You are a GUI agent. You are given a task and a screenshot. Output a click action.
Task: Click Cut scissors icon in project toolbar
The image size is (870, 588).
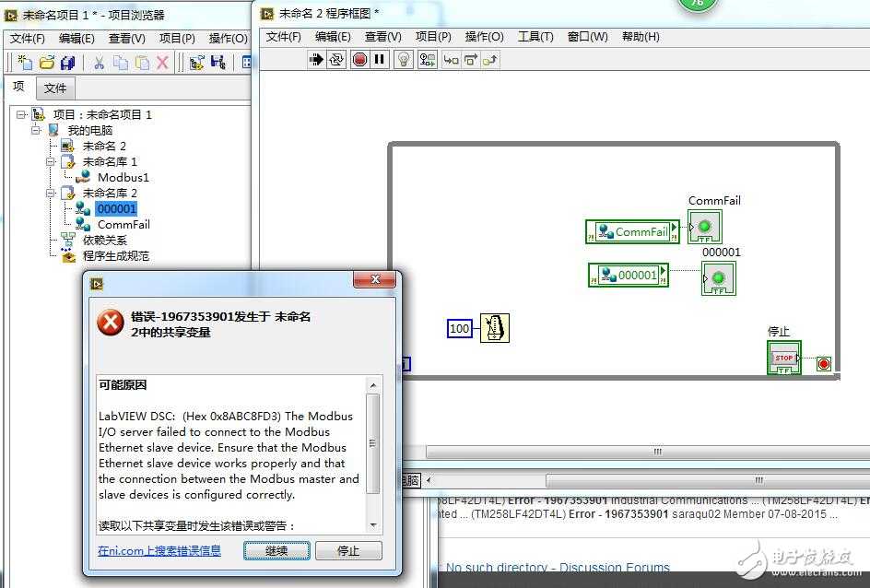[100, 63]
